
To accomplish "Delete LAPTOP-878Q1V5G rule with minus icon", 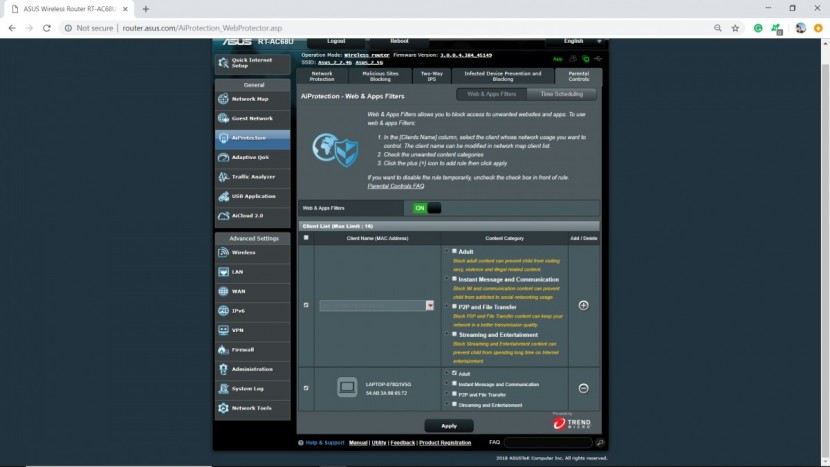I will coord(583,389).
